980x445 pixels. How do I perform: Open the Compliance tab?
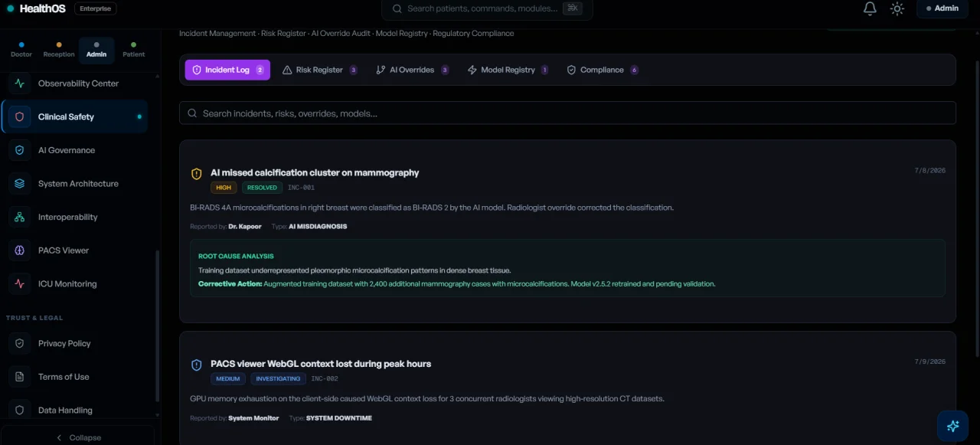[602, 70]
